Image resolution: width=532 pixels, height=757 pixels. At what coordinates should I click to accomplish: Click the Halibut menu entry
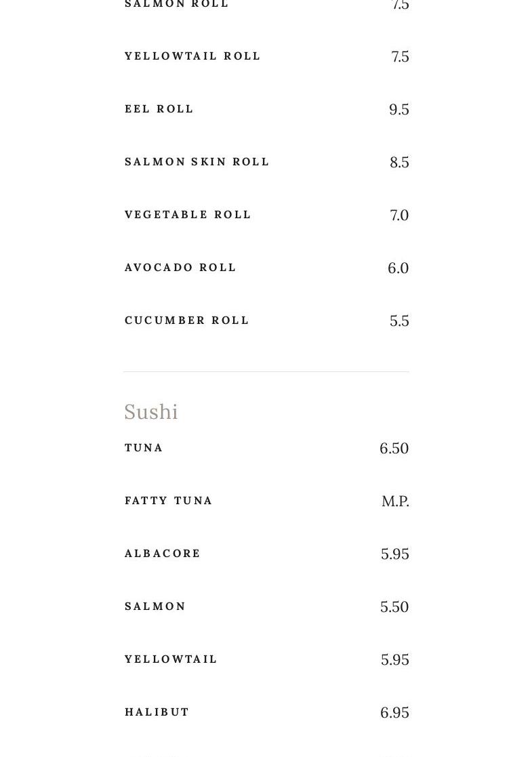click(x=157, y=712)
